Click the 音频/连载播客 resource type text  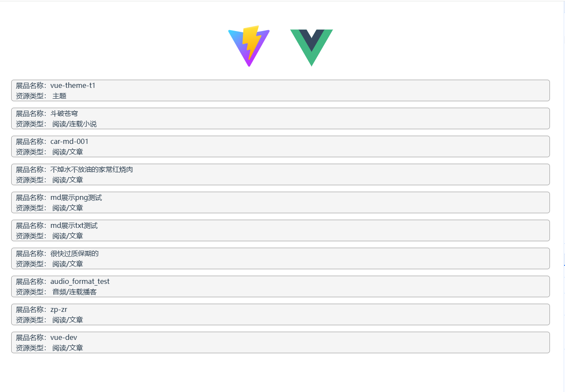click(x=75, y=292)
